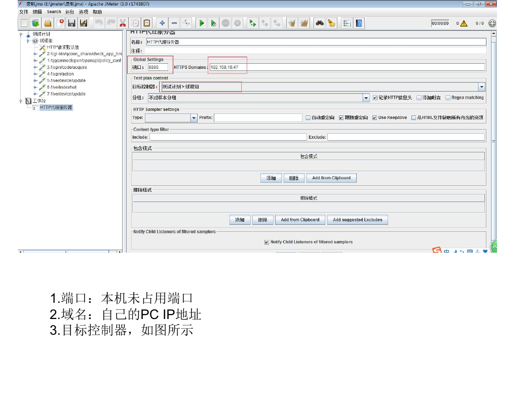Click the Expand All plus icon
The height and width of the screenshot is (399, 532).
[x=162, y=23]
